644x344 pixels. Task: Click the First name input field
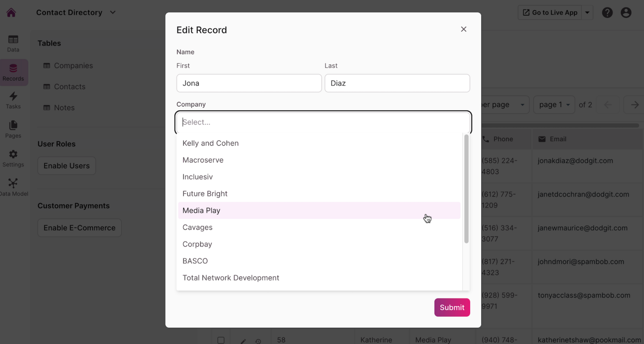[249, 83]
